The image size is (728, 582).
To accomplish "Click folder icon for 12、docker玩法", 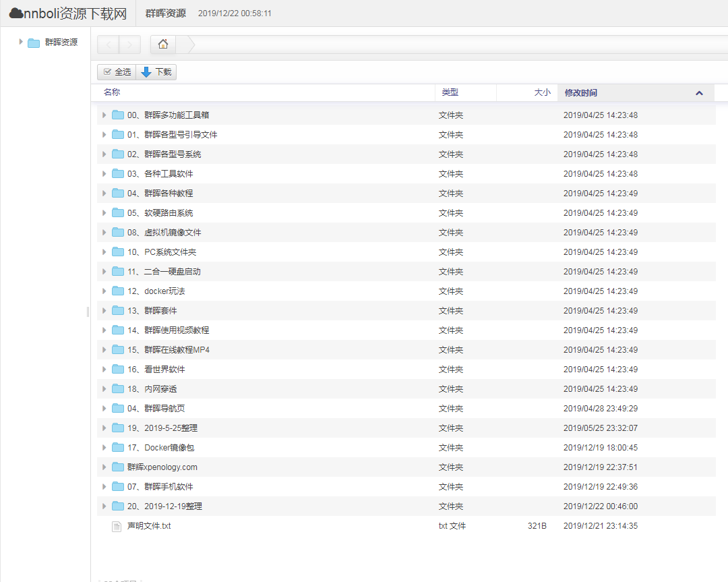I will [118, 291].
